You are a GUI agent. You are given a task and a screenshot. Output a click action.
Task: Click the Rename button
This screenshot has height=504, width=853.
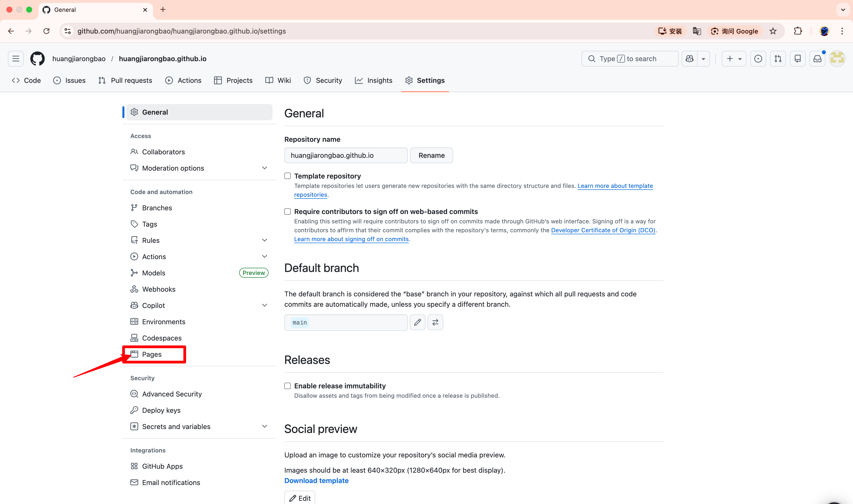pos(431,155)
